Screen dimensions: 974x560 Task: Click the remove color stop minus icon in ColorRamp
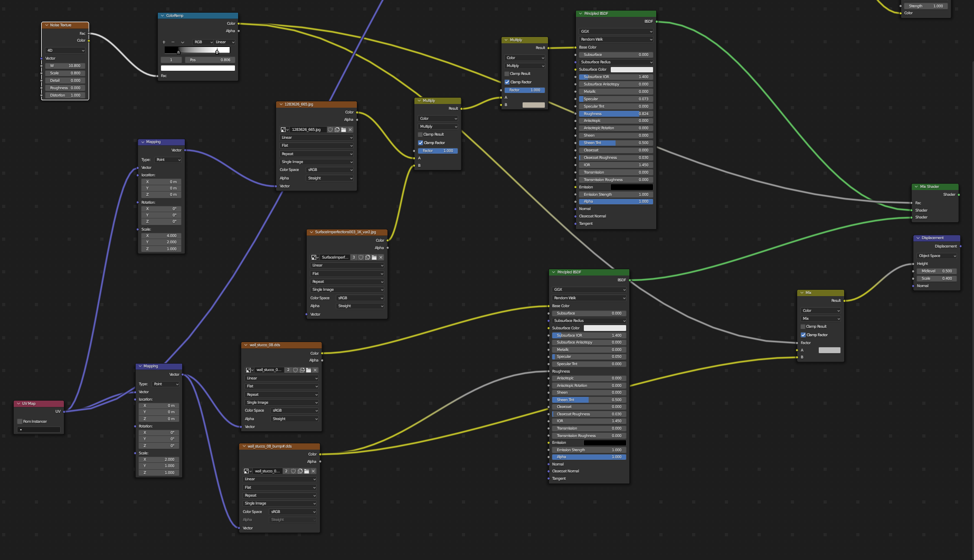coord(173,42)
